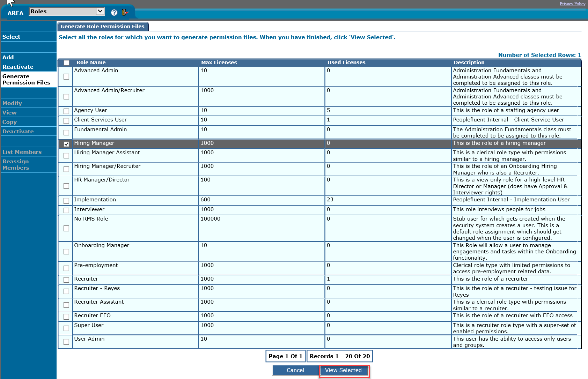
Task: Open List Members in the sidebar
Action: [29, 152]
